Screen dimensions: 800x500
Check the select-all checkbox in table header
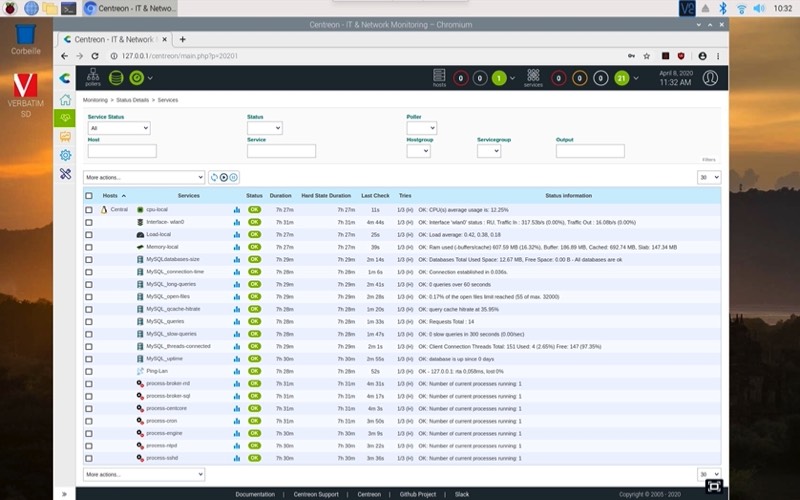coord(89,196)
